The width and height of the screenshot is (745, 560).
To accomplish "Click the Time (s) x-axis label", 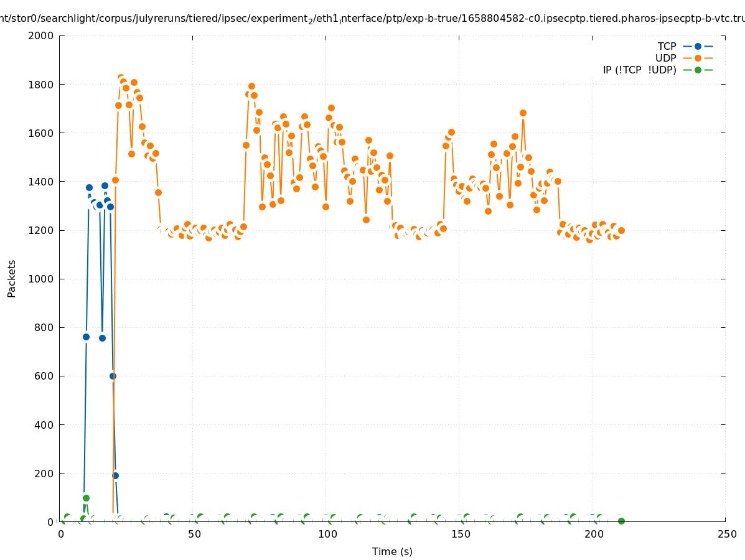I will (x=392, y=551).
